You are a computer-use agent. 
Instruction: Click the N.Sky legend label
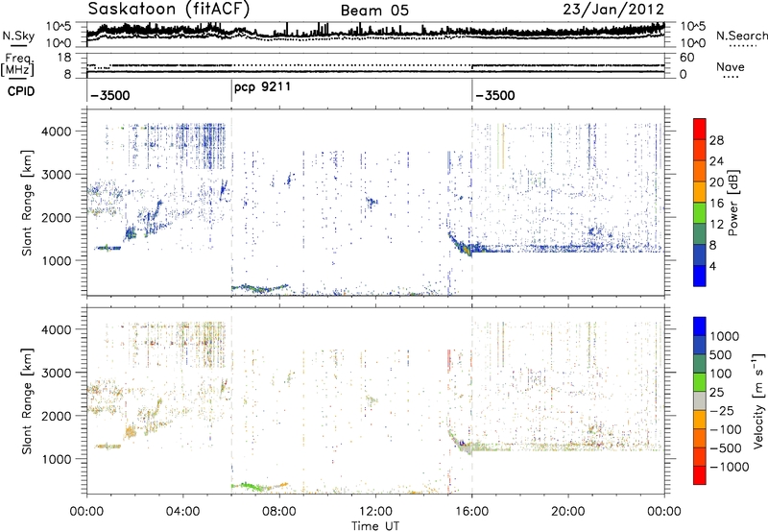coord(18,36)
